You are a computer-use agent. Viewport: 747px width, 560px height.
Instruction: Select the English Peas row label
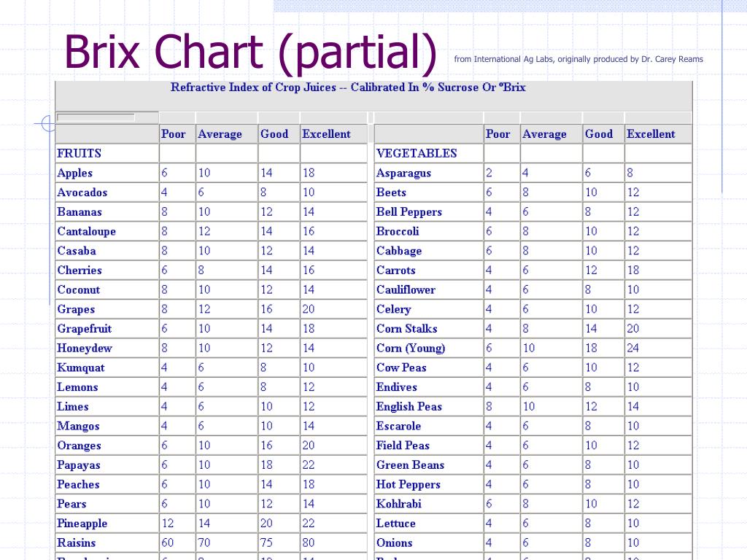pyautogui.click(x=409, y=407)
